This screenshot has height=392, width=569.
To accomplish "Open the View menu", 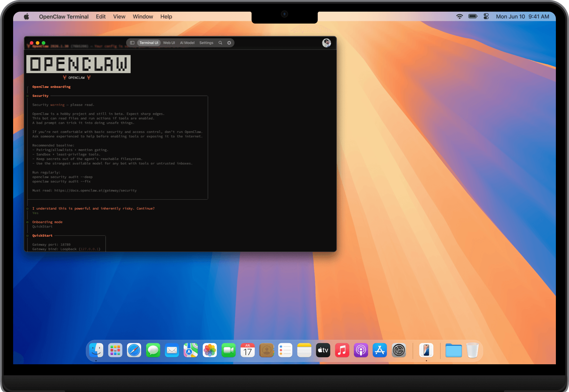I will tap(119, 17).
